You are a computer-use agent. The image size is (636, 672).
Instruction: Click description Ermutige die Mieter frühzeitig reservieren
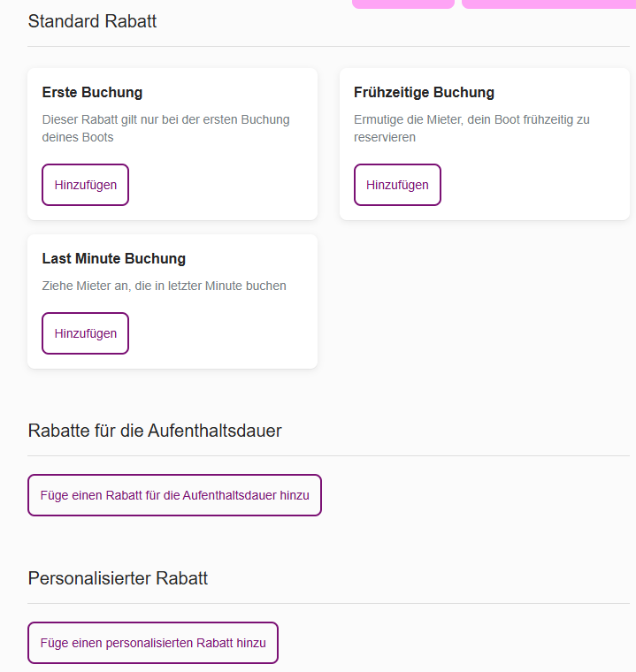tap(471, 128)
